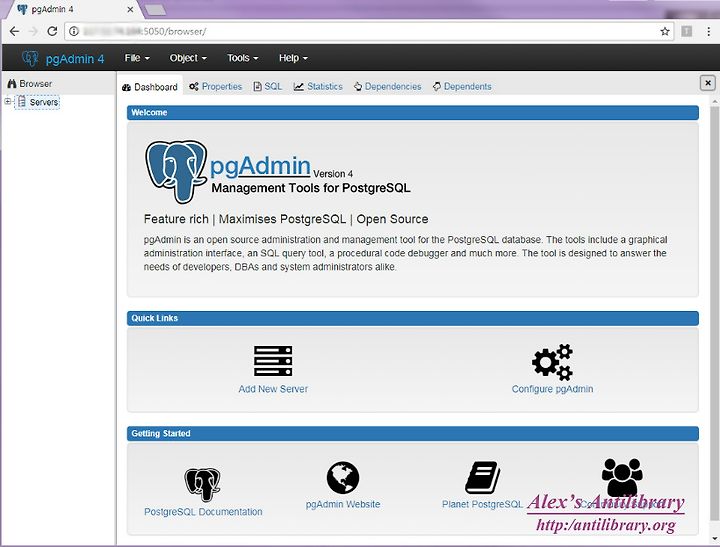Open the File menu
This screenshot has width=720, height=547.
click(x=137, y=58)
